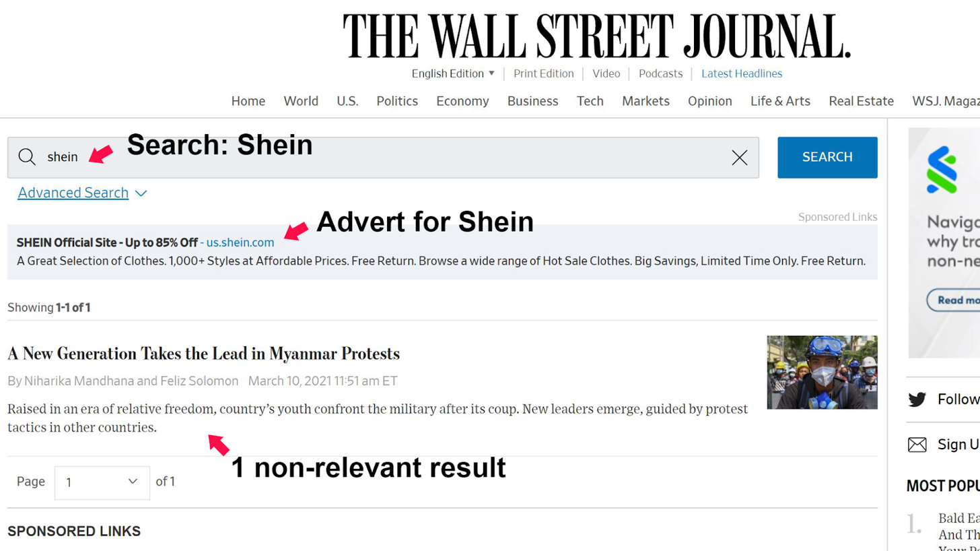980x551 pixels.
Task: Open the page number dropdown
Action: [102, 482]
